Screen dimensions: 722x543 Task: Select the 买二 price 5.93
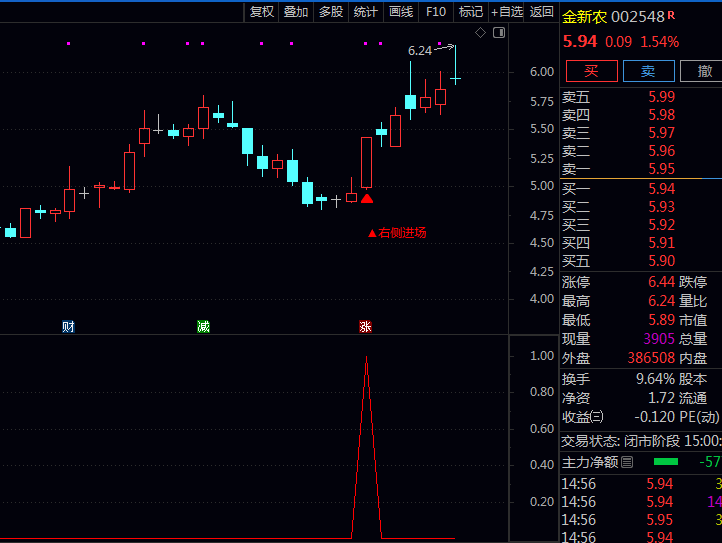click(x=661, y=206)
